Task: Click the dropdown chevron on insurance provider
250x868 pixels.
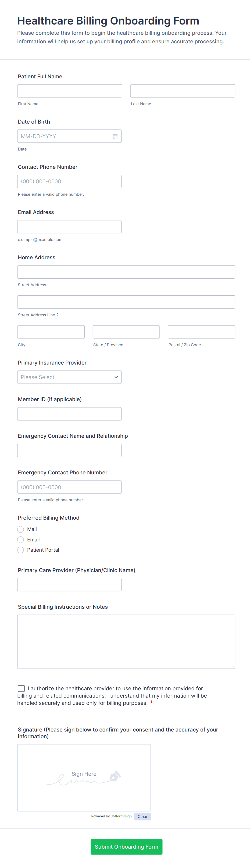Action: tap(116, 377)
